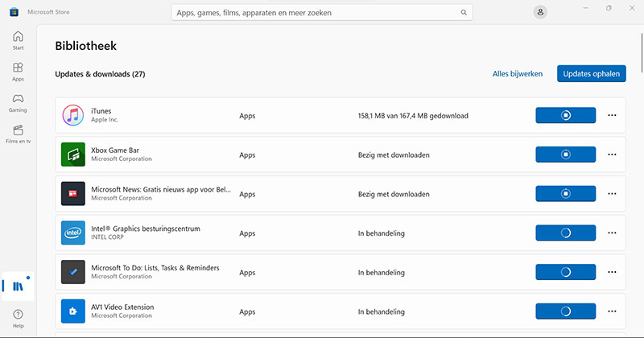Image resolution: width=644 pixels, height=338 pixels.
Task: Click the Apple Inc. publisher label
Action: (105, 120)
